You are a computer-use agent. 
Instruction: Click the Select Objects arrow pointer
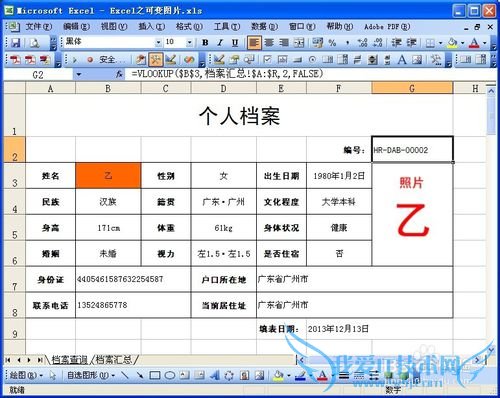(x=53, y=376)
